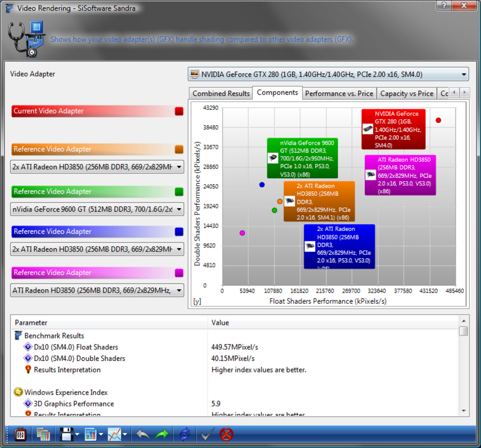Click the help question mark button

(444, 5)
